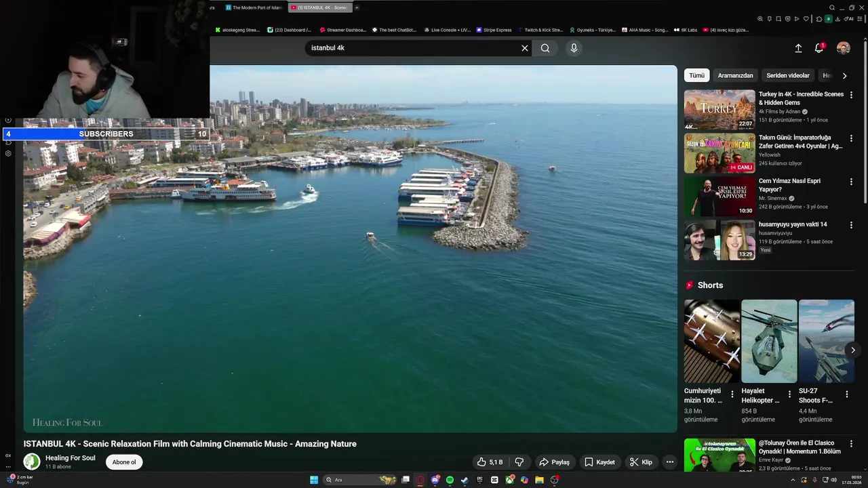Viewport: 868px width, 488px height.
Task: Show more filter chips with right arrow
Action: pos(844,76)
